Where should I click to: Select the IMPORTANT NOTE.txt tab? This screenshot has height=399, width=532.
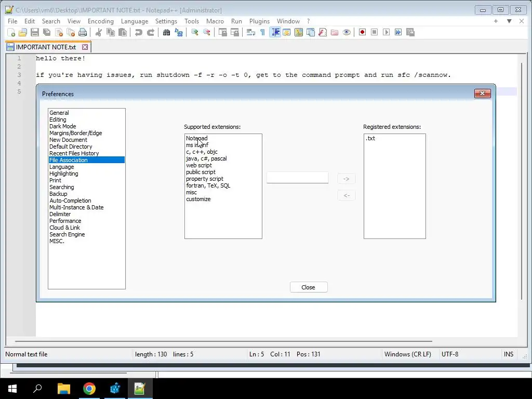click(46, 47)
